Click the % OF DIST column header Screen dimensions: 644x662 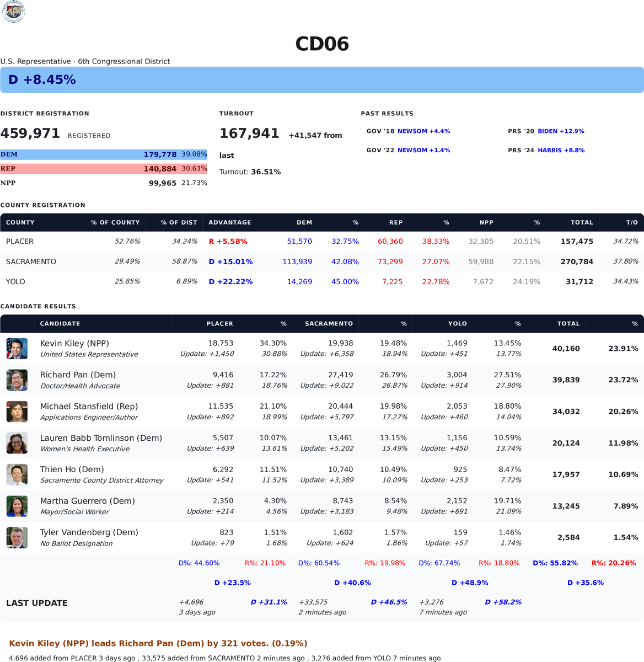[x=179, y=222]
